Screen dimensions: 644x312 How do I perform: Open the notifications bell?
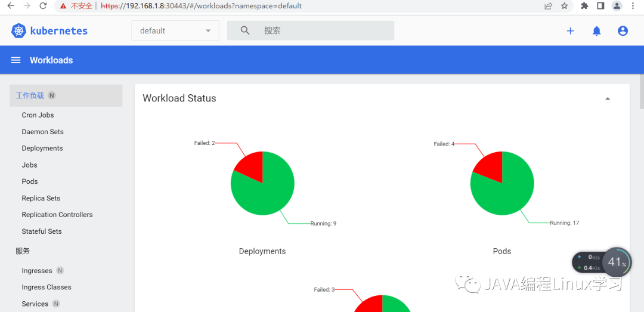596,31
